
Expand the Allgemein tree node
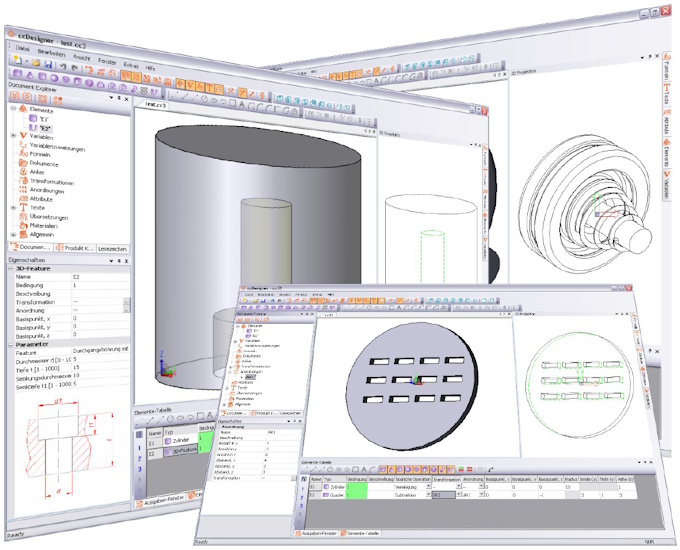[12, 234]
